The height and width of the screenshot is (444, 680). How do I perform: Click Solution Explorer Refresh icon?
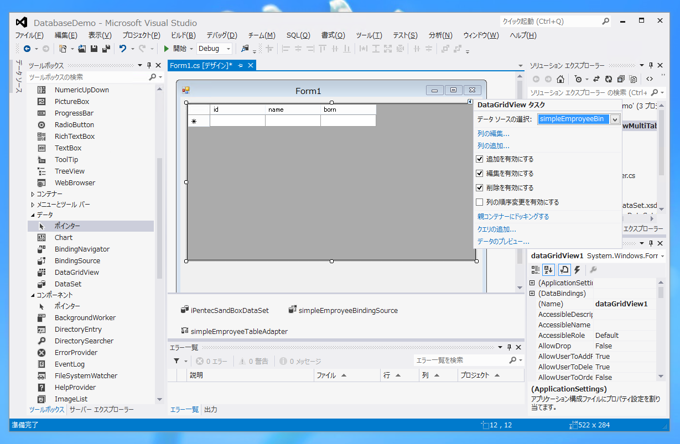tap(608, 79)
